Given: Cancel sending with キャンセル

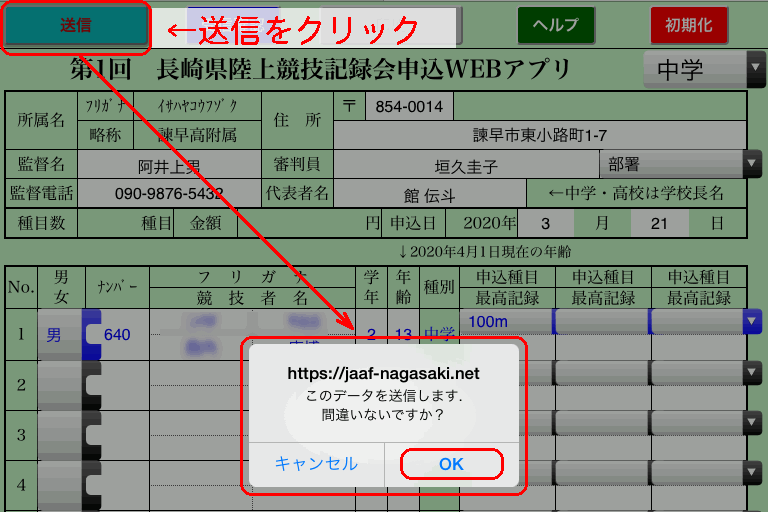Looking at the screenshot, I should coord(316,464).
